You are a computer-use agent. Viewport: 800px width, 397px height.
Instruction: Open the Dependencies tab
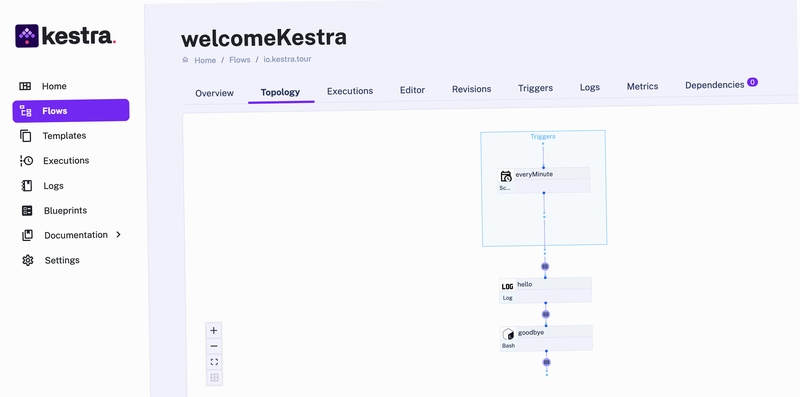[x=714, y=85]
